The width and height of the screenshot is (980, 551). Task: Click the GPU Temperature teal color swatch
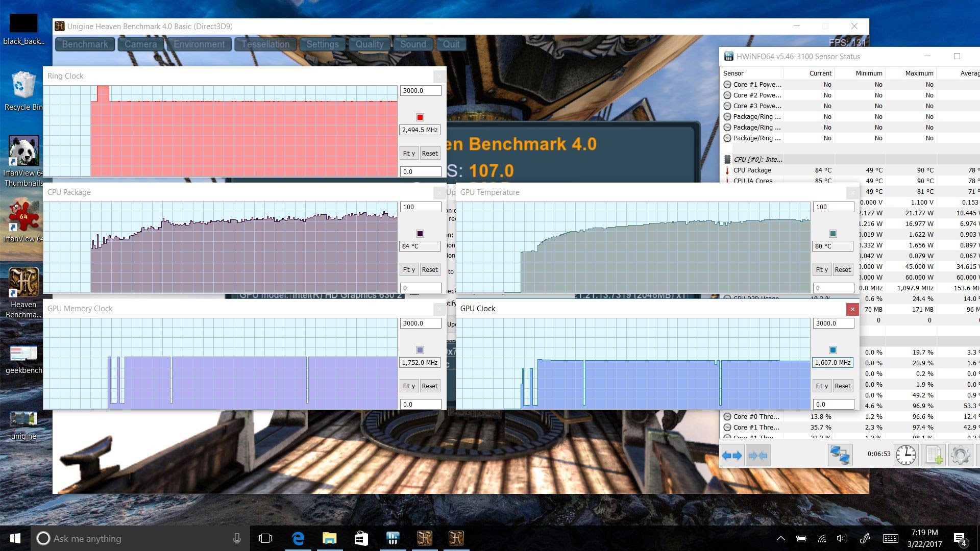click(833, 234)
